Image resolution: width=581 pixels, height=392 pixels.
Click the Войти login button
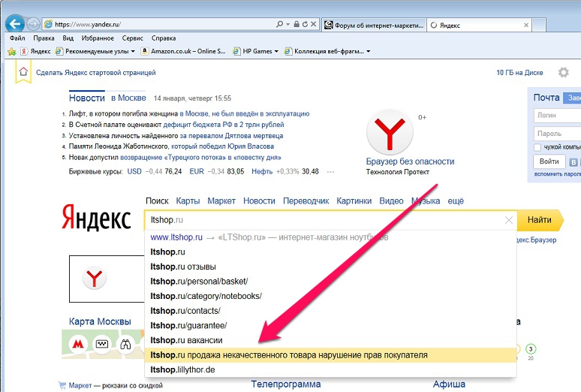pyautogui.click(x=549, y=161)
